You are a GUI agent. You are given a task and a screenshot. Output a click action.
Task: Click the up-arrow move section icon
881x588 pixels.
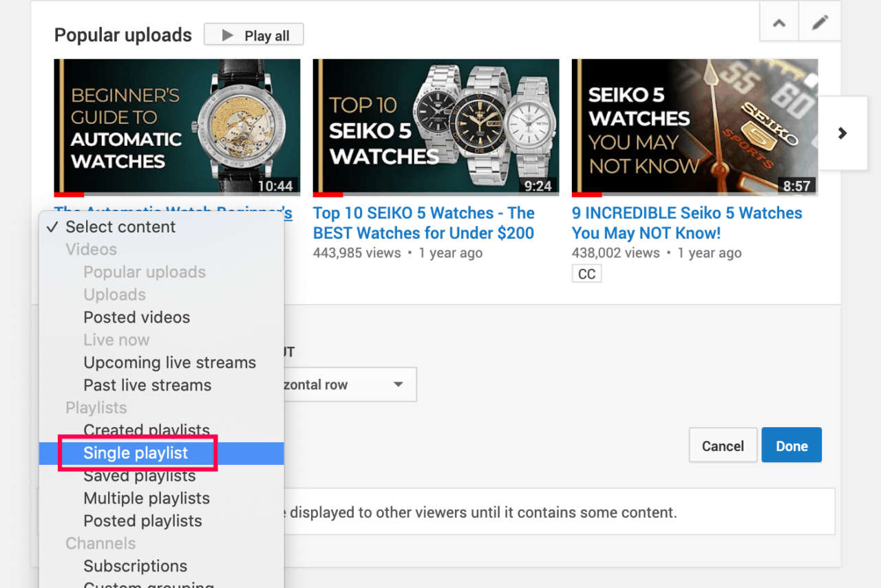point(779,23)
